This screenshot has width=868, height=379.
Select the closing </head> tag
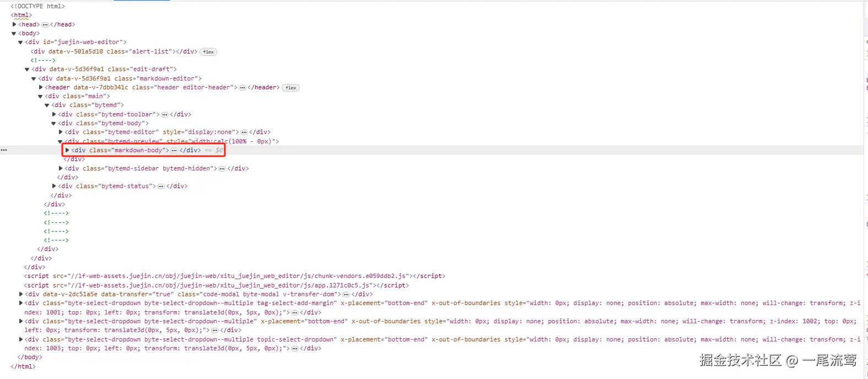pos(63,24)
